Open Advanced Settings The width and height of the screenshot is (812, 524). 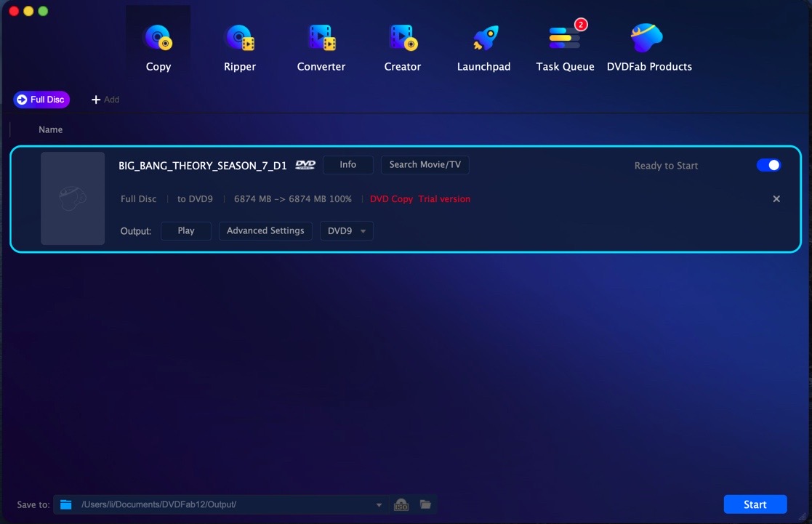[x=265, y=231]
